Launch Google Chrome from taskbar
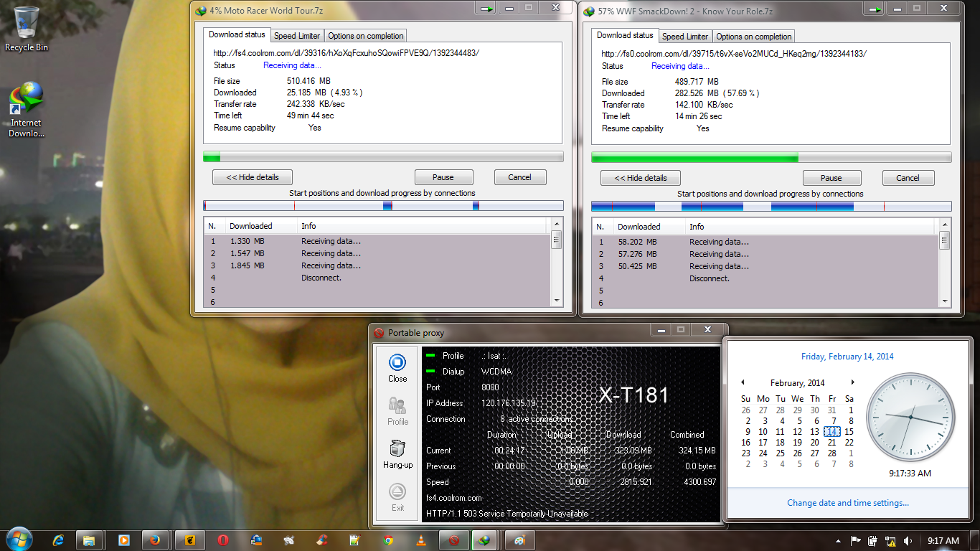This screenshot has height=551, width=980. [x=388, y=540]
